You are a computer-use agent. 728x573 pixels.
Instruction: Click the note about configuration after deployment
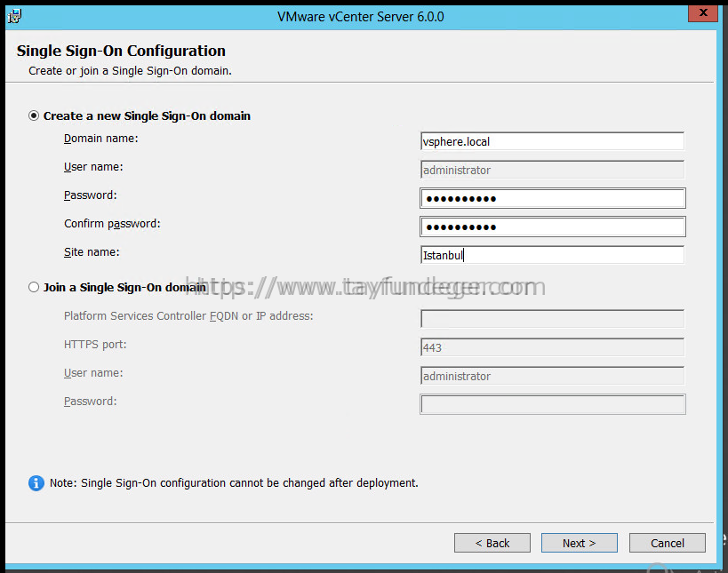[234, 483]
